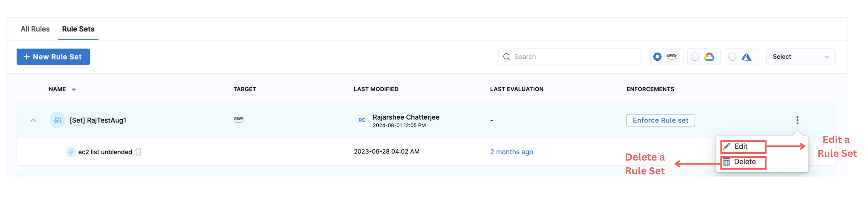Open the three-dot menu for RajTestAug1
The width and height of the screenshot is (868, 203).
point(797,120)
